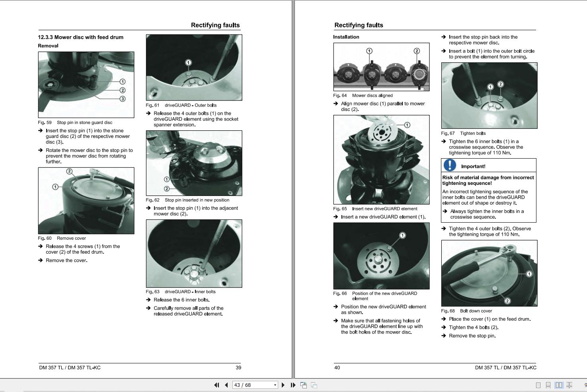
Task: Click the footer page number 39
Action: pyautogui.click(x=238, y=367)
